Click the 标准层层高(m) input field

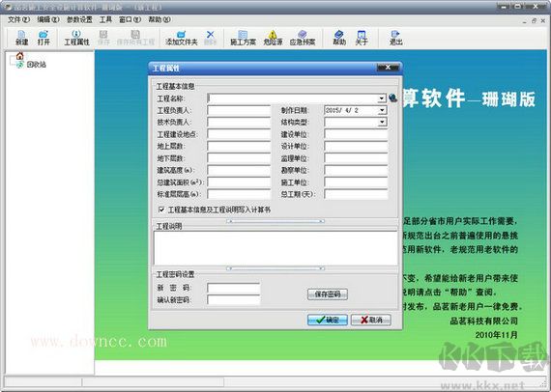click(239, 194)
